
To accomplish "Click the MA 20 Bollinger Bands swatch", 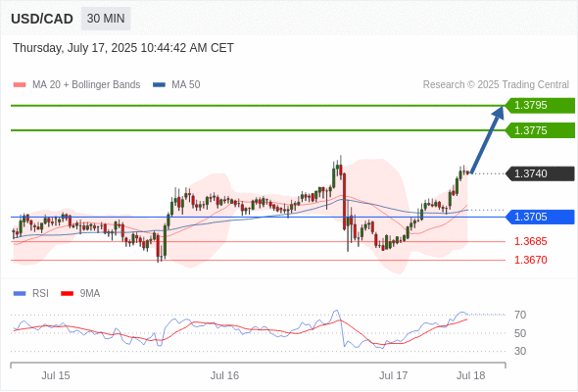I will click(20, 85).
